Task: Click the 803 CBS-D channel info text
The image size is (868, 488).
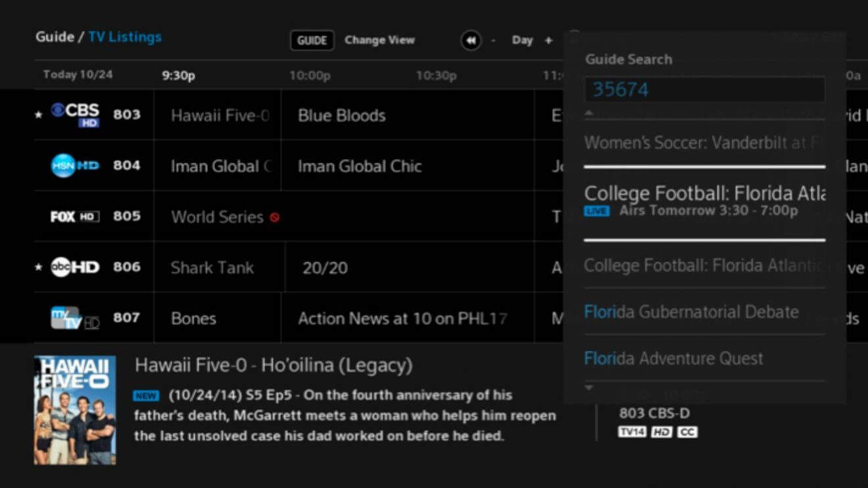Action: (x=654, y=413)
